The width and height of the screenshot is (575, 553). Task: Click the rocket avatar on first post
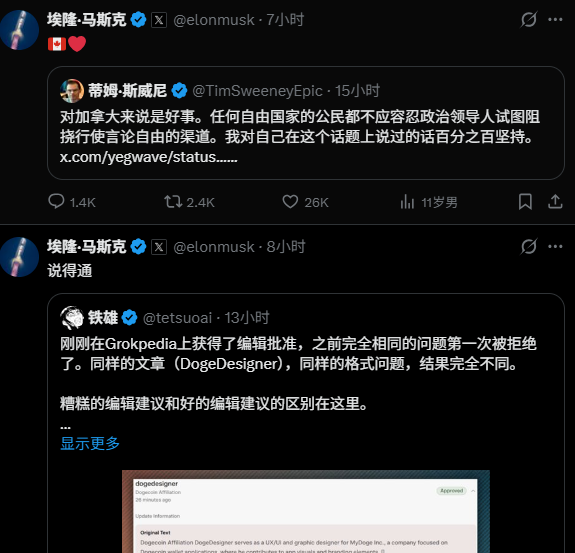19,30
